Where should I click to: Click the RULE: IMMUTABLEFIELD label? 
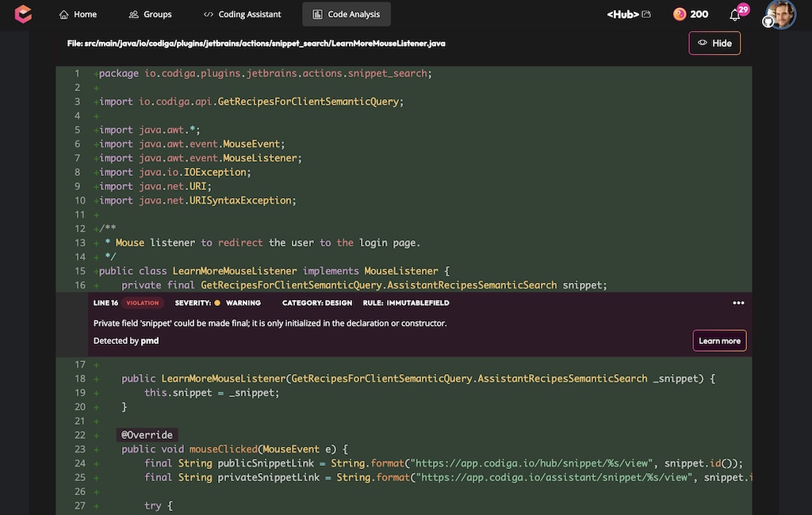(x=406, y=303)
